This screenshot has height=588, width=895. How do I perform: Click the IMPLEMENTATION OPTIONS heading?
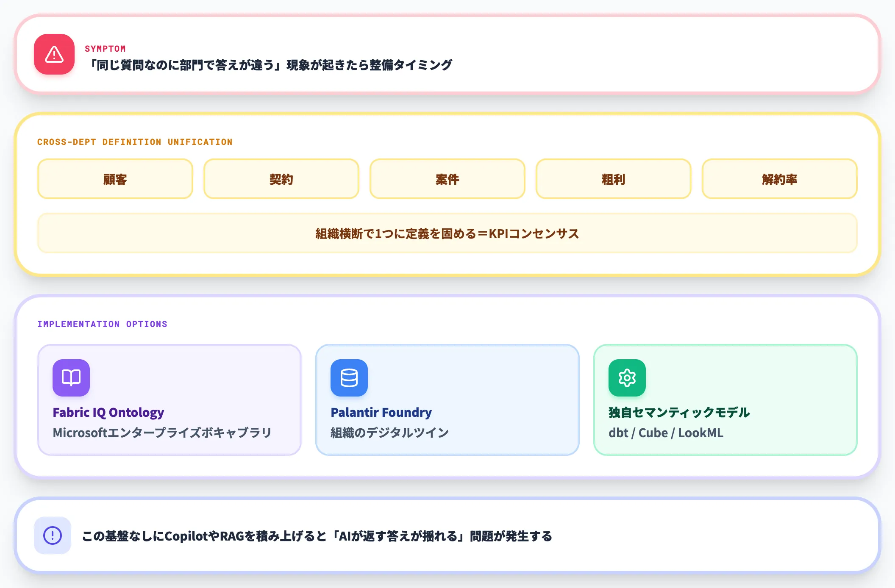pyautogui.click(x=102, y=324)
